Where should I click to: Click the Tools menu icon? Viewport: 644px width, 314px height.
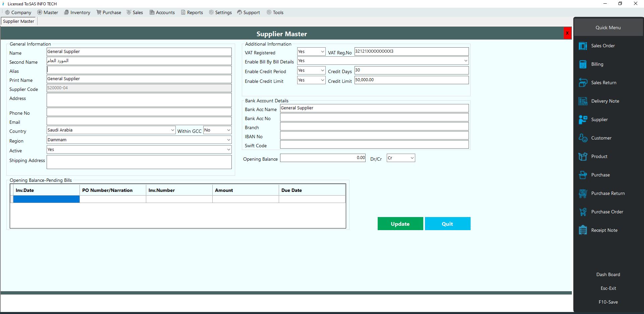tap(269, 12)
